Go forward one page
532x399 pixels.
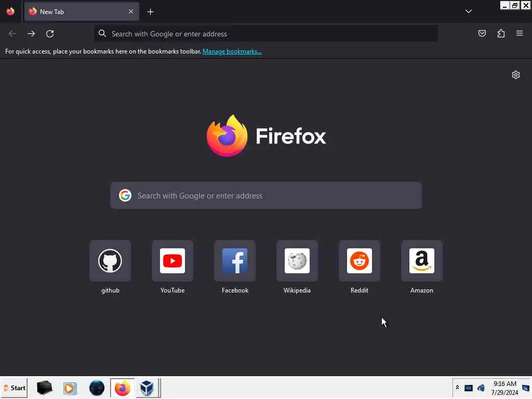tap(31, 34)
